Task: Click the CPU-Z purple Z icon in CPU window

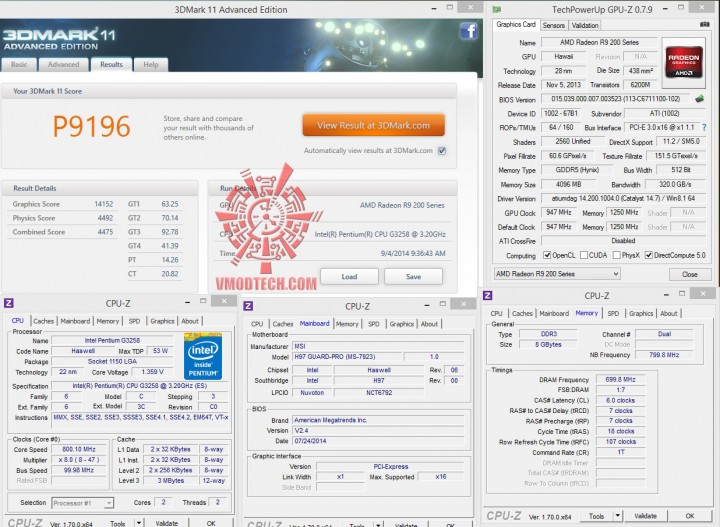Action: coord(9,303)
